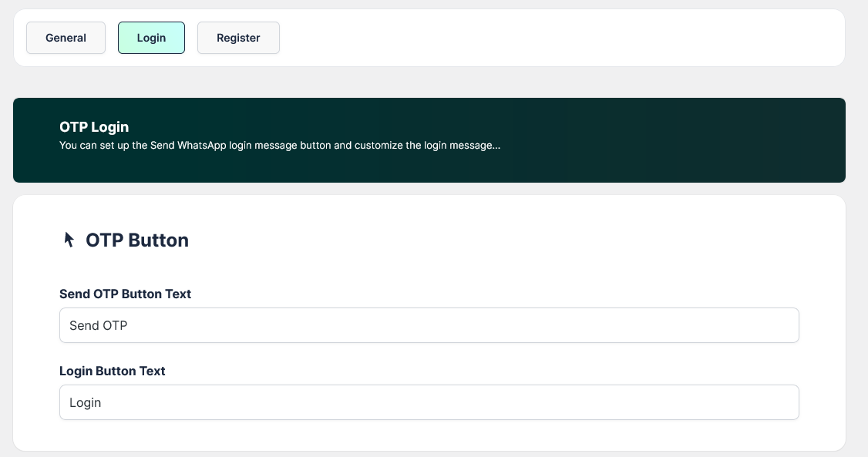The image size is (868, 457).
Task: Place cursor on the 'Send OTP' value text
Action: coord(99,325)
